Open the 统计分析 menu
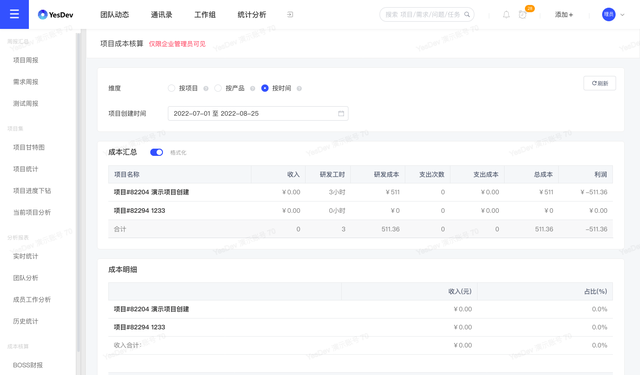Screen dimensions: 640x375 (252, 15)
